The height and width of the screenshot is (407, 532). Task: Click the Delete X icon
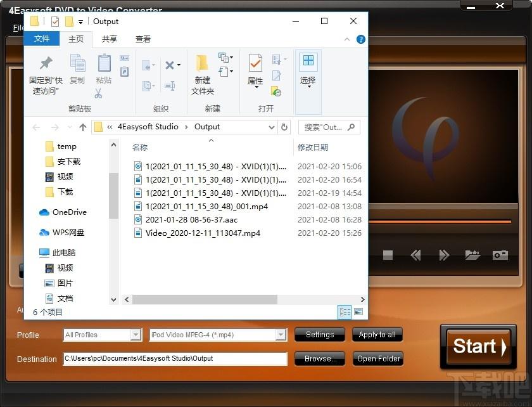pos(170,65)
